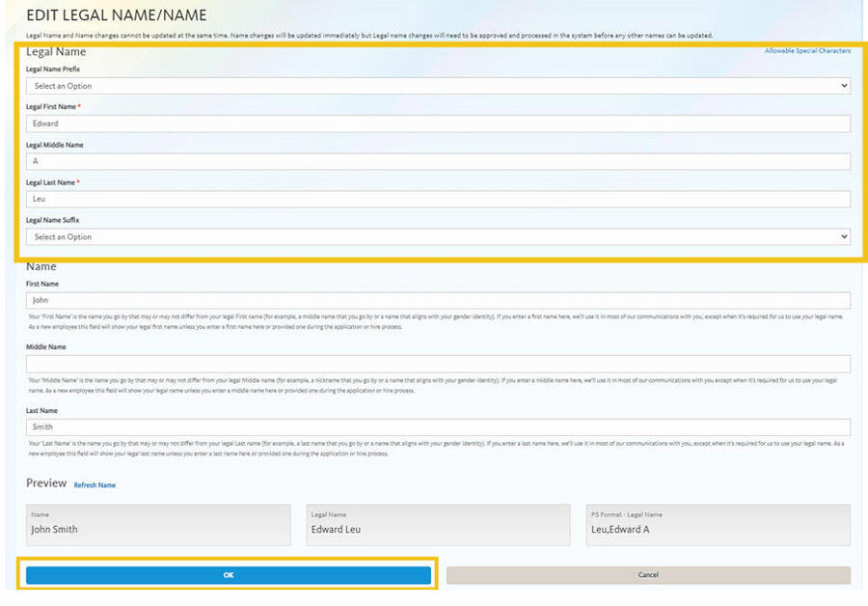The image size is (868, 606).
Task: Select the Legal Last Name field containing Leu
Action: (434, 199)
